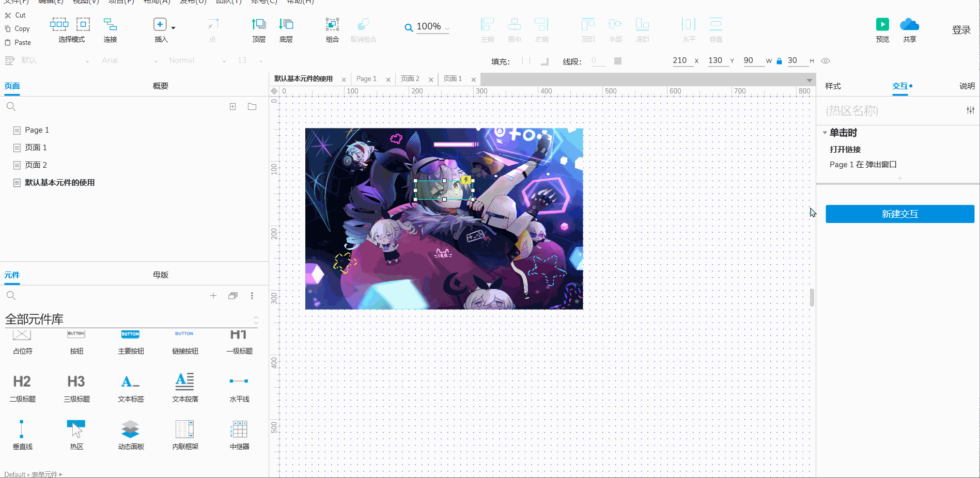Distribute vertically with 垂直 icon

click(x=716, y=24)
